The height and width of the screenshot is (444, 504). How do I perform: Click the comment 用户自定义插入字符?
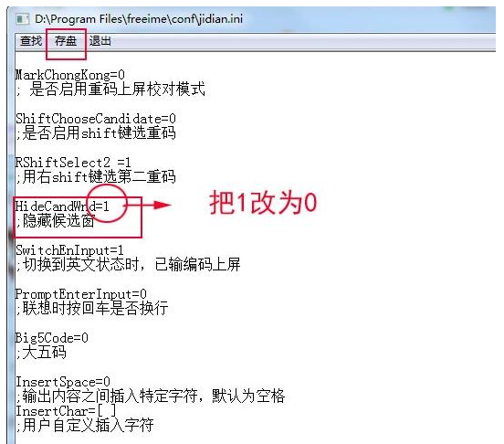click(85, 426)
